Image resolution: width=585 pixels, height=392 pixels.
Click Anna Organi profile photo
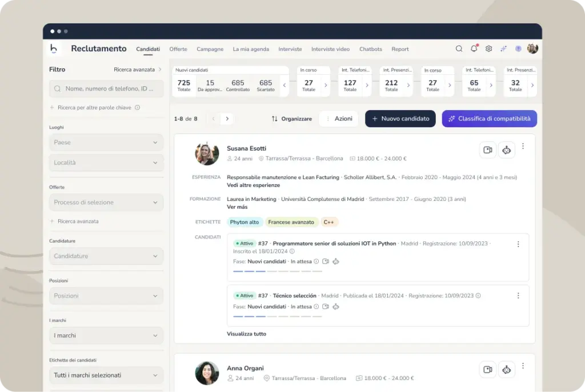pos(207,373)
